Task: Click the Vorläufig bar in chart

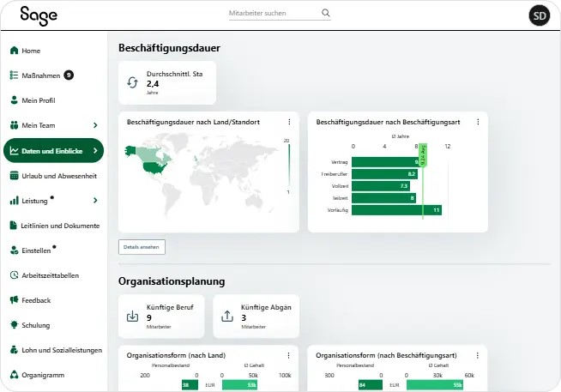Action: point(396,209)
